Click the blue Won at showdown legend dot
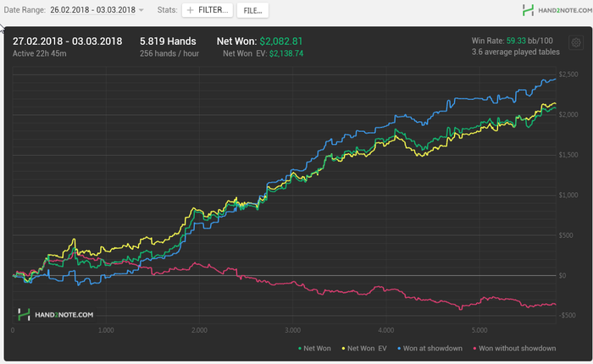The height and width of the screenshot is (364, 593). pyautogui.click(x=399, y=349)
